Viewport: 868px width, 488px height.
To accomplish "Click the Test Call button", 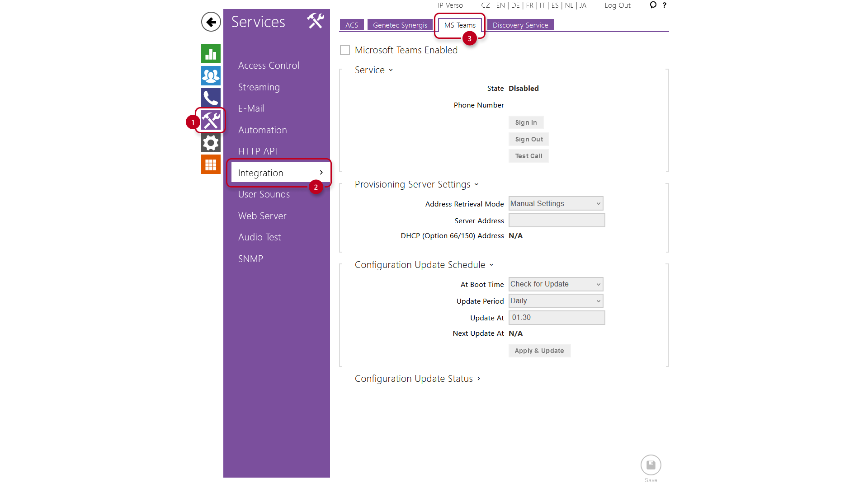I will coord(528,156).
